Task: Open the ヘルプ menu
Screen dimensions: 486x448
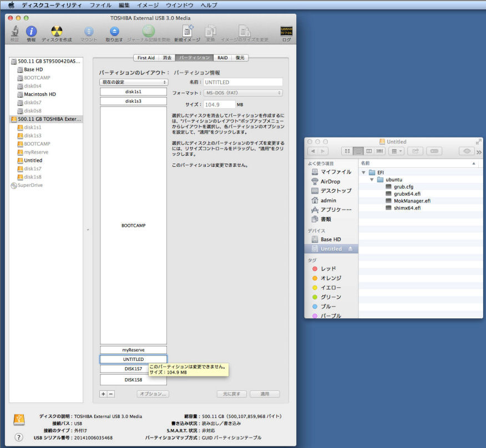Action: (209, 5)
